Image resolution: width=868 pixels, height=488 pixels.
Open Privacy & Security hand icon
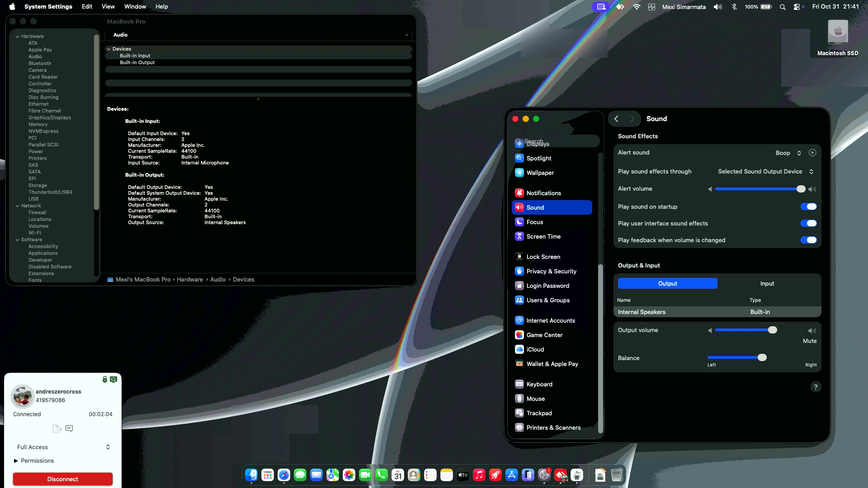pos(519,271)
